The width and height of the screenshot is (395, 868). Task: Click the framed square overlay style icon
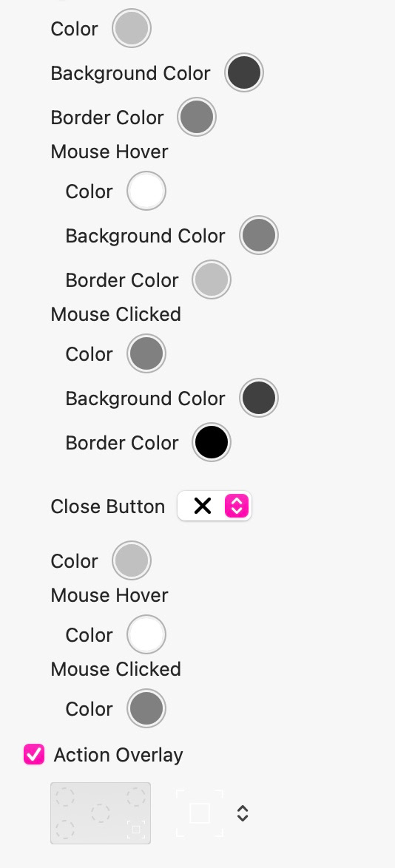200,813
